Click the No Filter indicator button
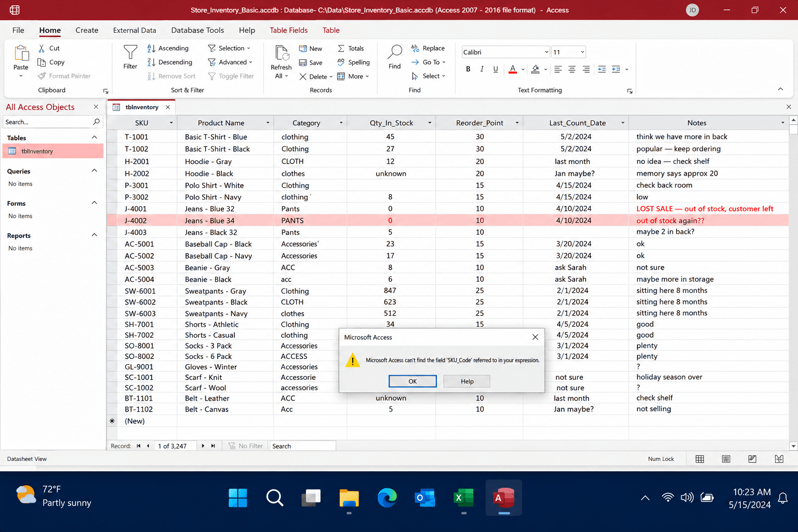 (x=246, y=446)
